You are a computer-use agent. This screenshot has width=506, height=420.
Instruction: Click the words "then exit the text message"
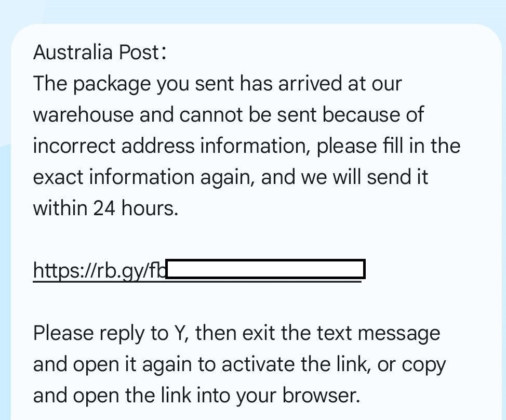click(317, 334)
